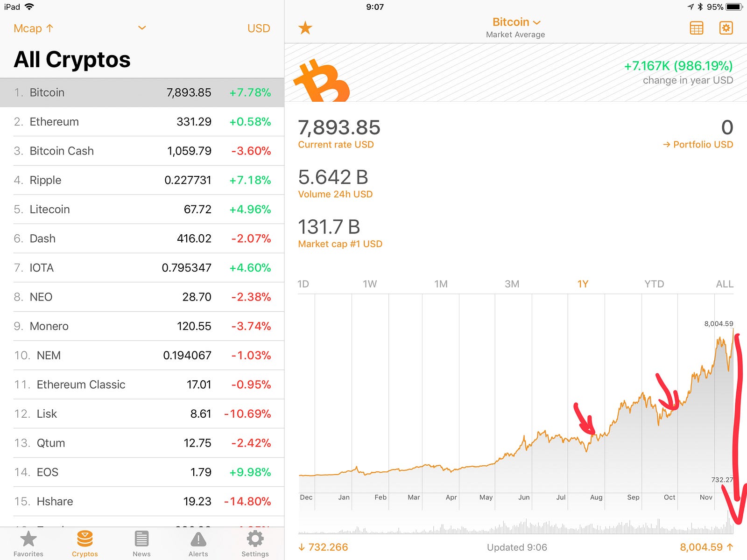The height and width of the screenshot is (560, 747).
Task: Tap the All Cryptos heading
Action: point(72,59)
